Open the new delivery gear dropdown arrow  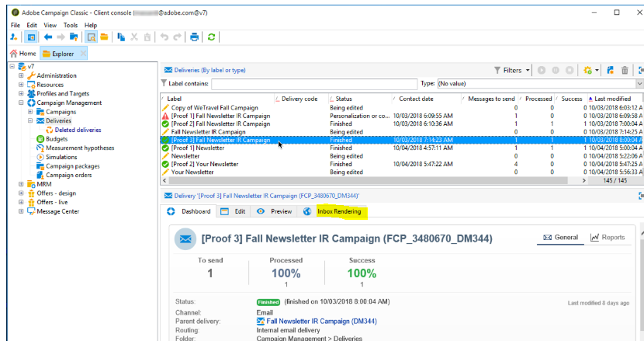pyautogui.click(x=598, y=70)
